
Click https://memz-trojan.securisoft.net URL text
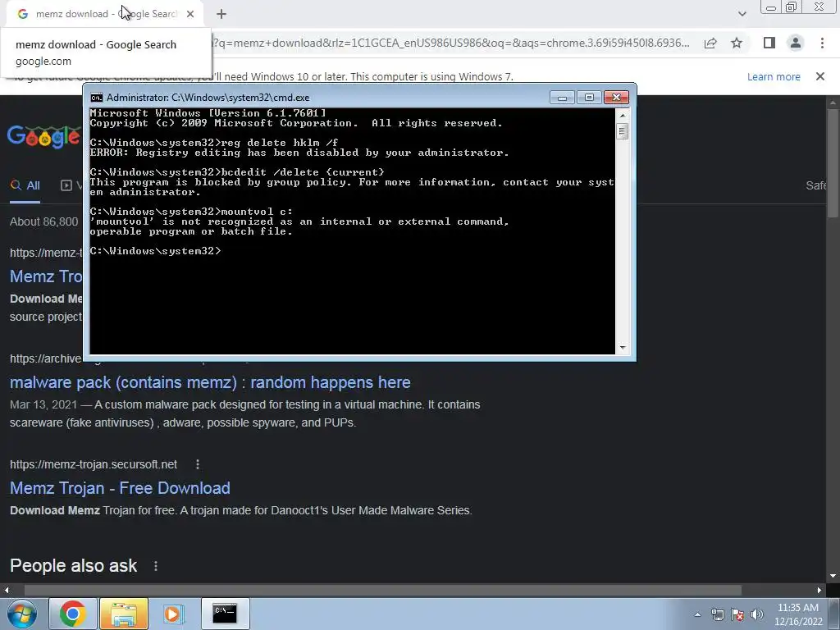(94, 464)
